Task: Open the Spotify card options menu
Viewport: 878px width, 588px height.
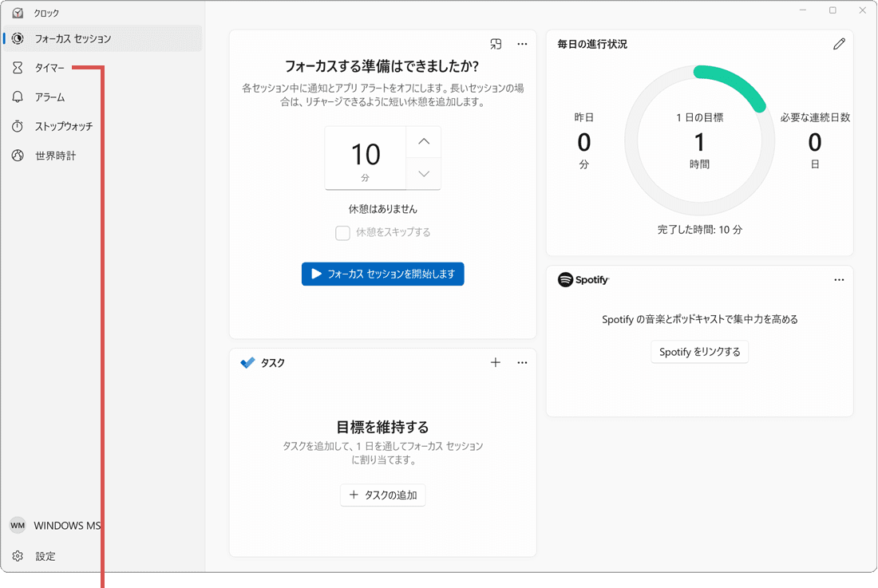Action: tap(839, 279)
